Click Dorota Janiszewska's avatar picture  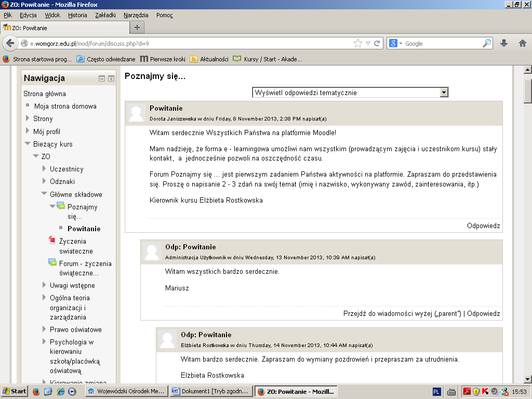(137, 113)
